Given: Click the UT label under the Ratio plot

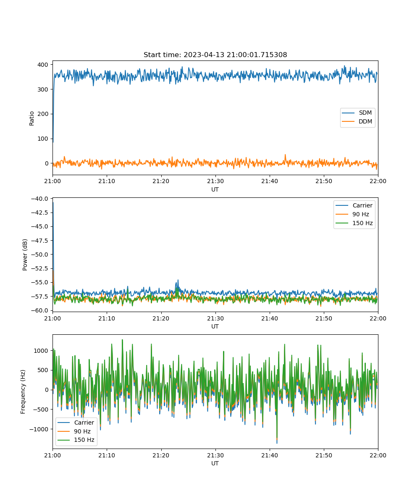Looking at the screenshot, I should pyautogui.click(x=215, y=189).
